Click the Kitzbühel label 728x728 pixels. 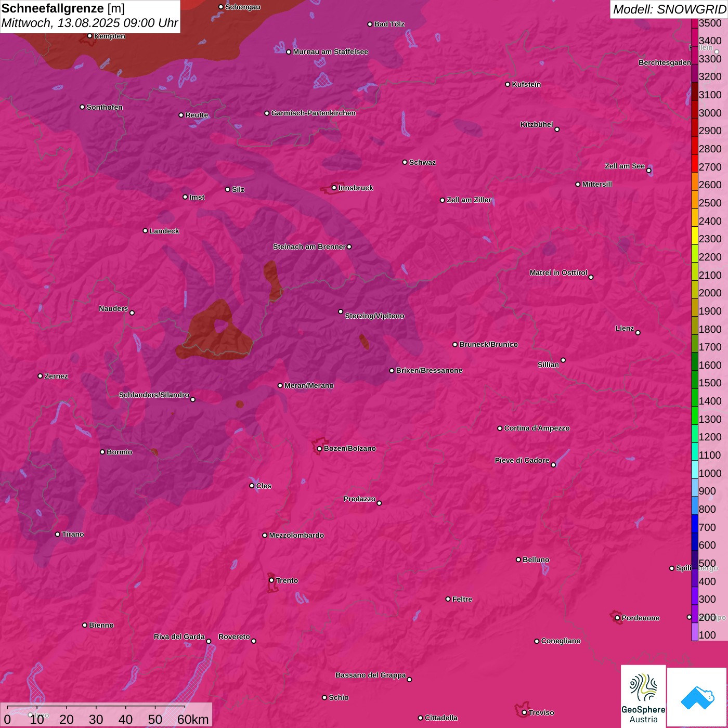click(x=537, y=124)
